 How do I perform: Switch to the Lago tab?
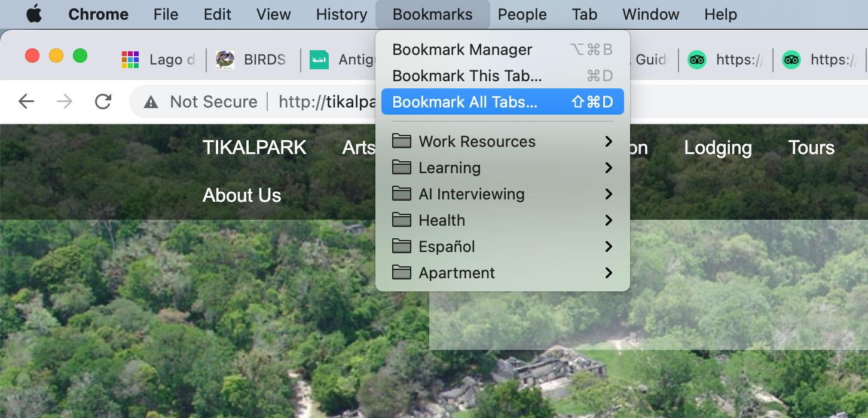[x=158, y=60]
